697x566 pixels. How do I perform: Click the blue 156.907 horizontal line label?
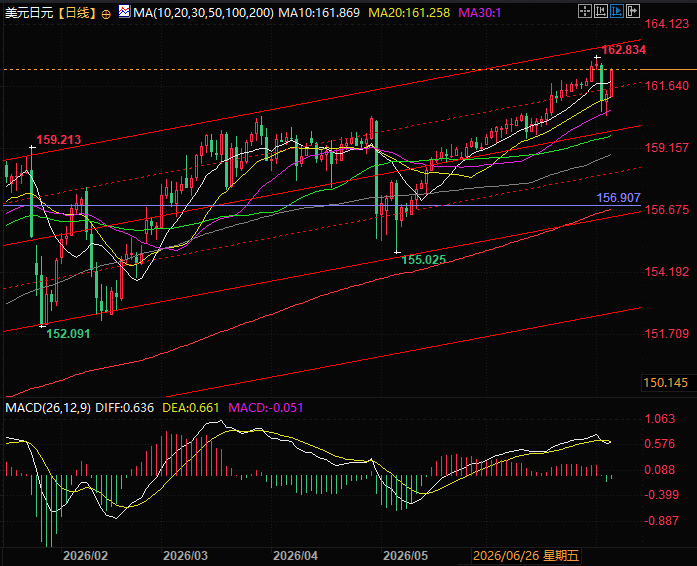(618, 197)
